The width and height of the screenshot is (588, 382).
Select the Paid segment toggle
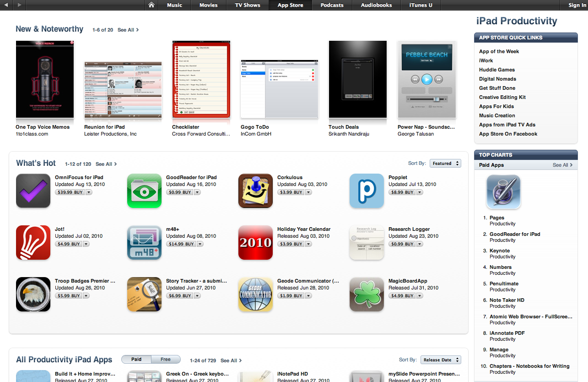(136, 360)
